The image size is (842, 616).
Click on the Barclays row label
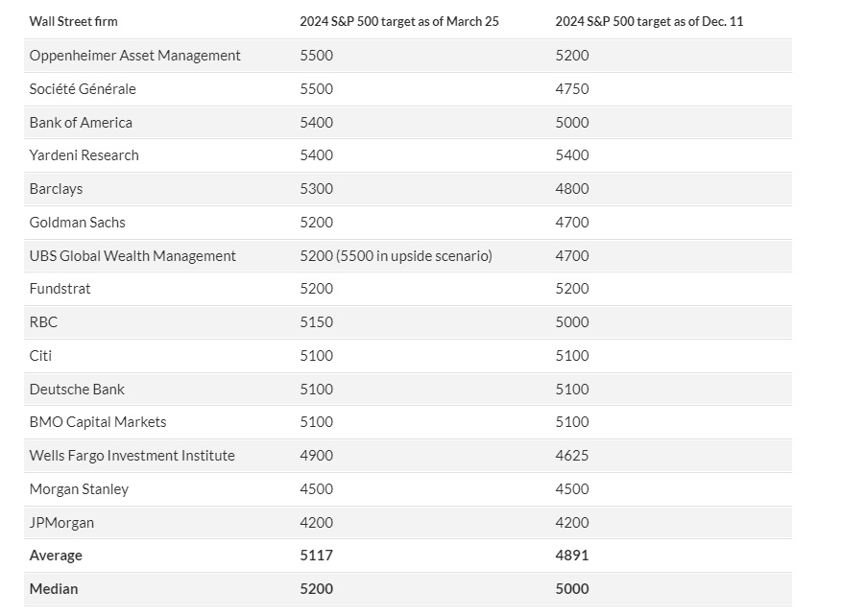(x=56, y=189)
